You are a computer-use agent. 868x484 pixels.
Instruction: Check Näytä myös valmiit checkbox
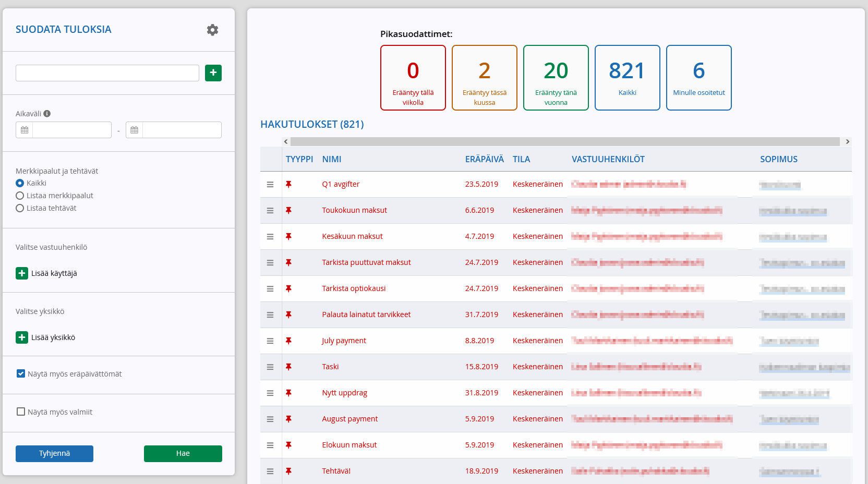21,412
